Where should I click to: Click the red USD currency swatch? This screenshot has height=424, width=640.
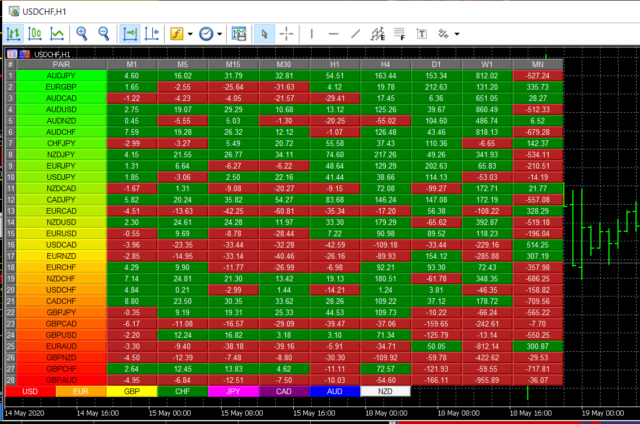[x=30, y=391]
